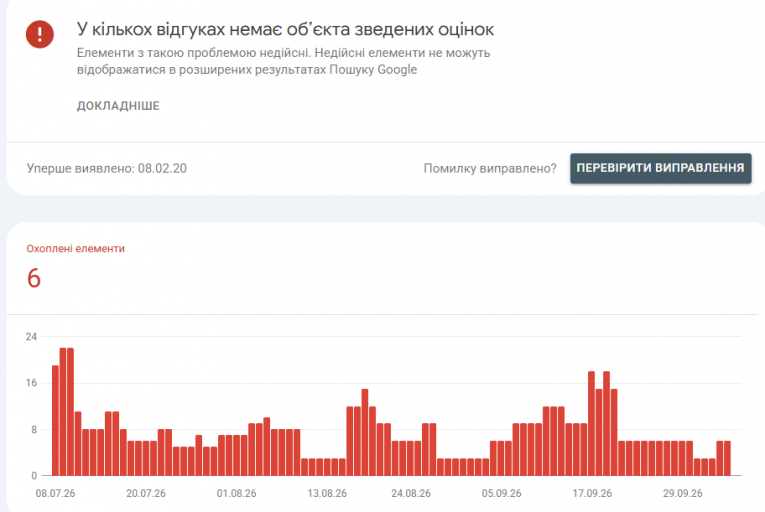Image resolution: width=765 pixels, height=512 pixels.
Task: Click the 17.09.26 date axis label
Action: coord(592,493)
